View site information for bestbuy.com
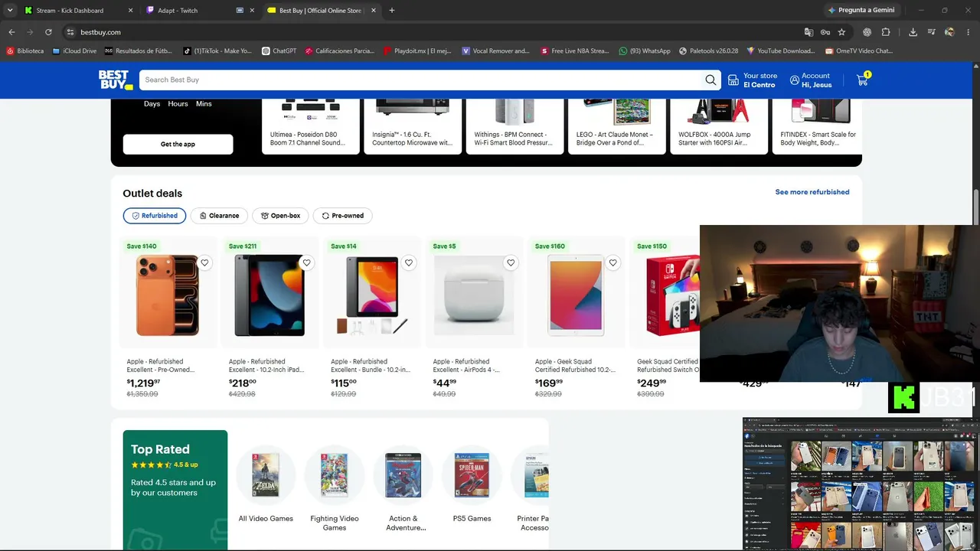Image resolution: width=980 pixels, height=551 pixels. [x=70, y=32]
